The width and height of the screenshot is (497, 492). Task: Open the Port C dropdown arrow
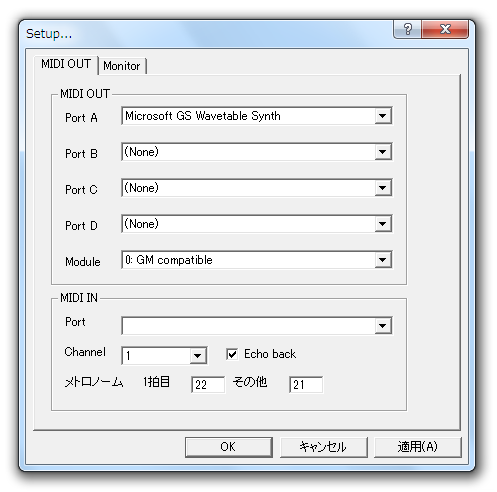[383, 188]
